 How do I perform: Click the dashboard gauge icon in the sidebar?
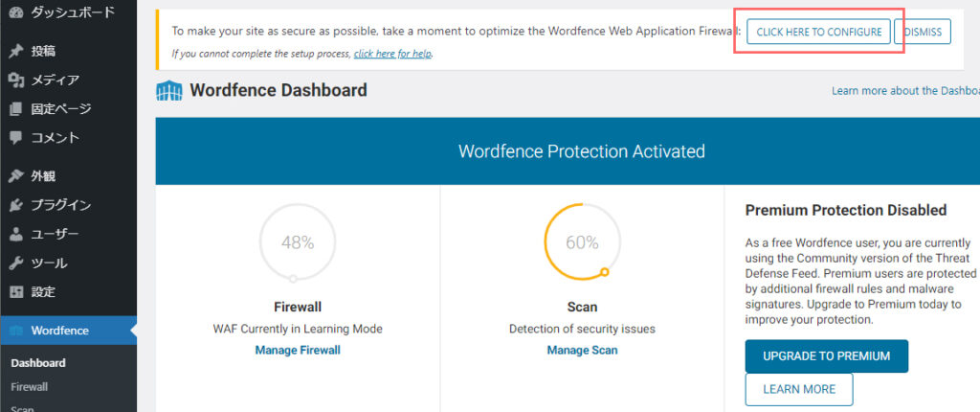tap(16, 11)
